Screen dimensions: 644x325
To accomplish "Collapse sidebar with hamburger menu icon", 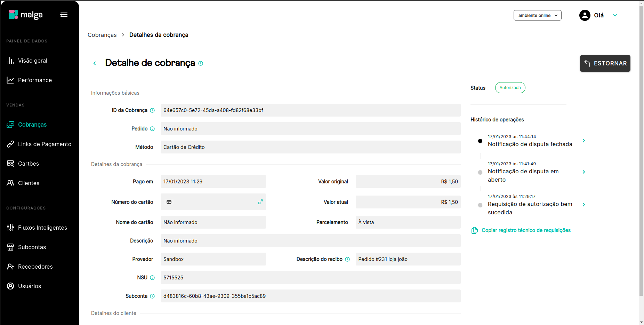I will tap(64, 15).
